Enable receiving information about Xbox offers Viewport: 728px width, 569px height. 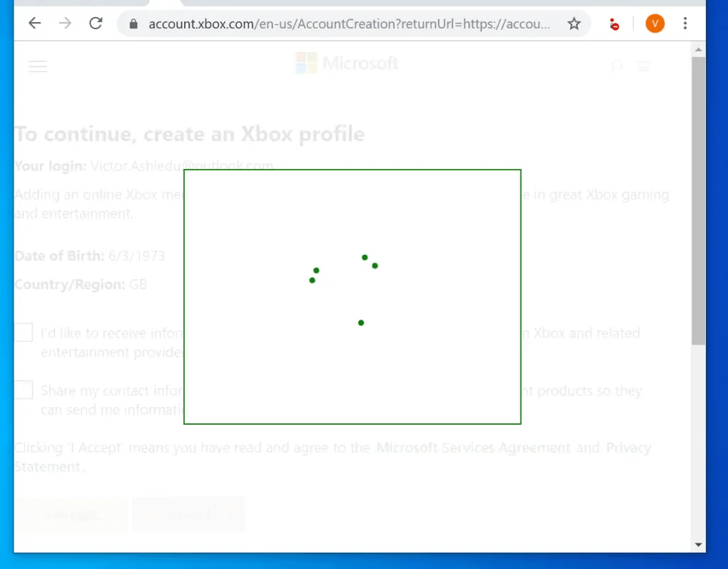point(23,332)
